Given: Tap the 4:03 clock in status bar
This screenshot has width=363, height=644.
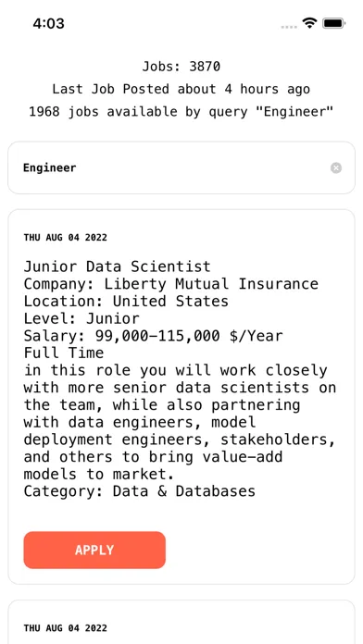Looking at the screenshot, I should (x=48, y=23).
